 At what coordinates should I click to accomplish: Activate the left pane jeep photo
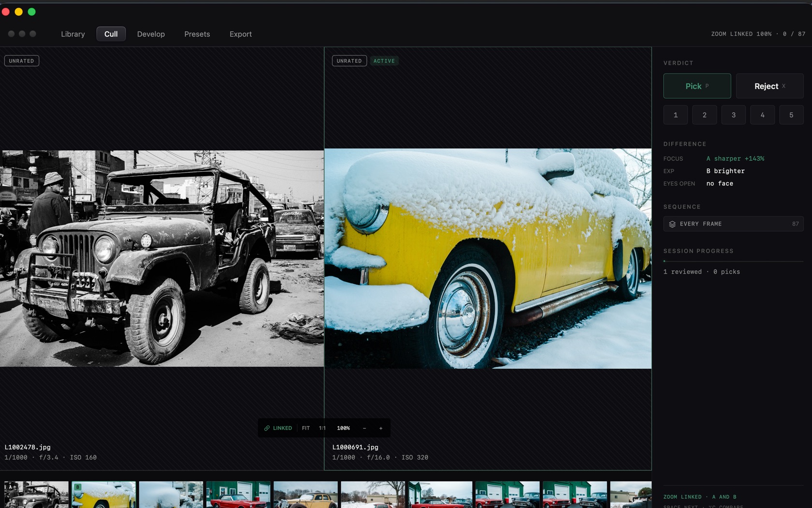(162, 258)
